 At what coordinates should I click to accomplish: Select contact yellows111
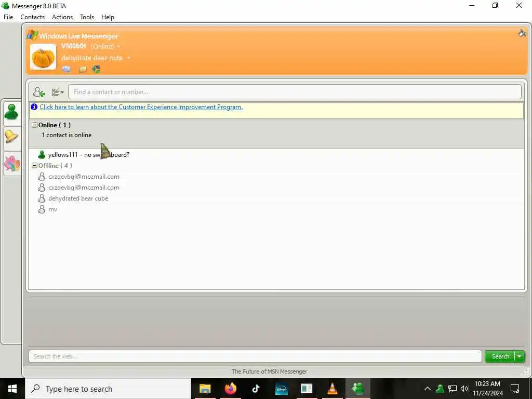88,155
